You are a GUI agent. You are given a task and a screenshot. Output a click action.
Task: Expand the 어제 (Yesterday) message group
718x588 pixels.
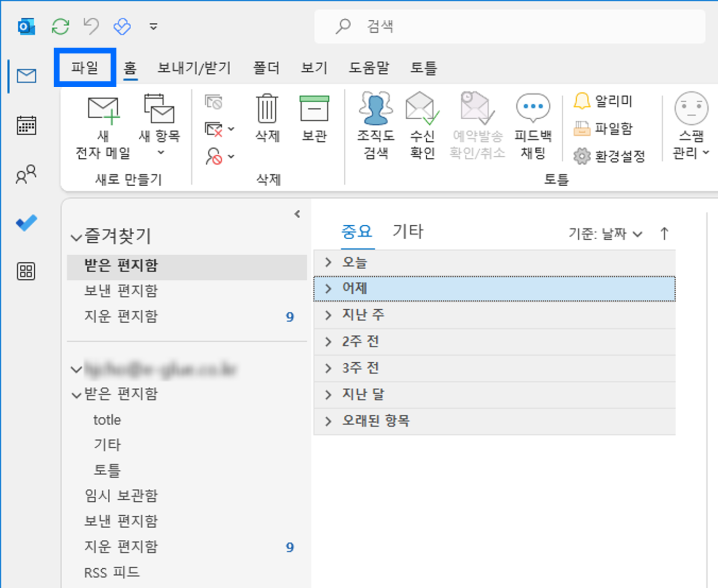coord(328,288)
